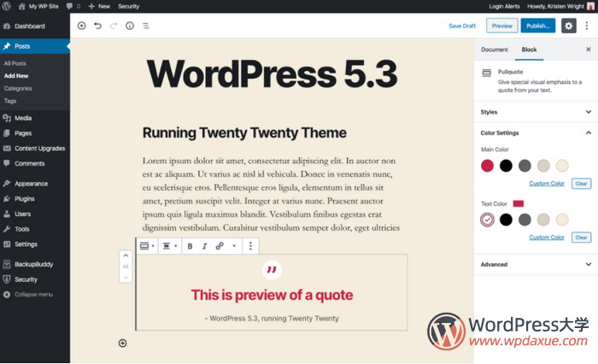Click add block button below the pullquote
This screenshot has width=598, height=364.
[x=122, y=343]
